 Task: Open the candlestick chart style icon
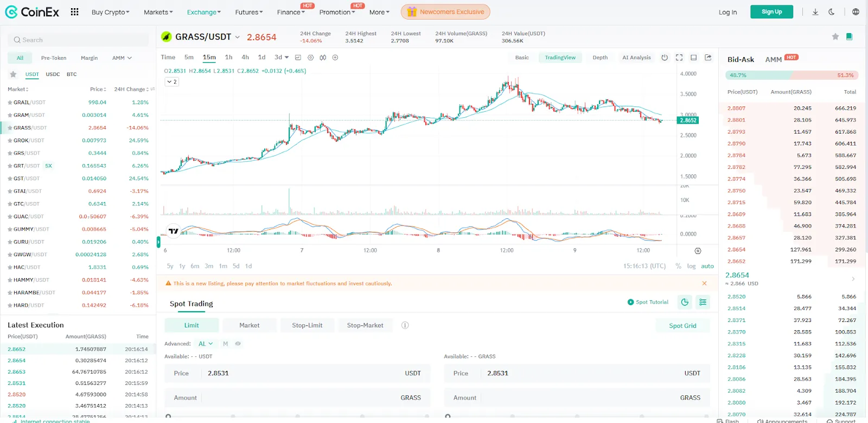pyautogui.click(x=323, y=58)
